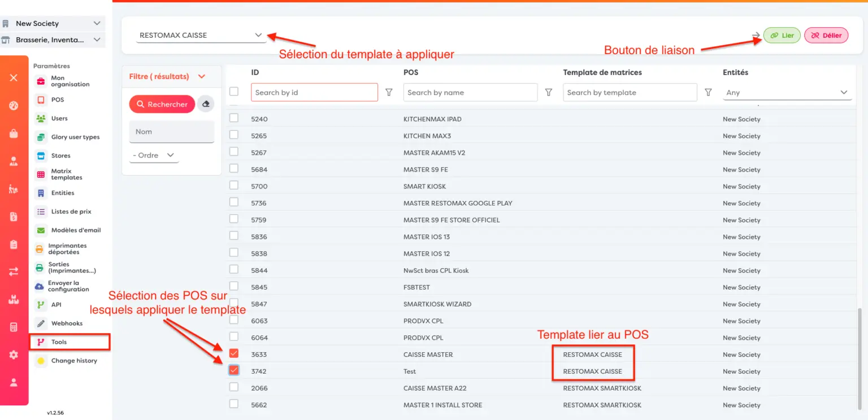The width and height of the screenshot is (868, 420).
Task: Click the Rechercher search button
Action: click(x=162, y=104)
